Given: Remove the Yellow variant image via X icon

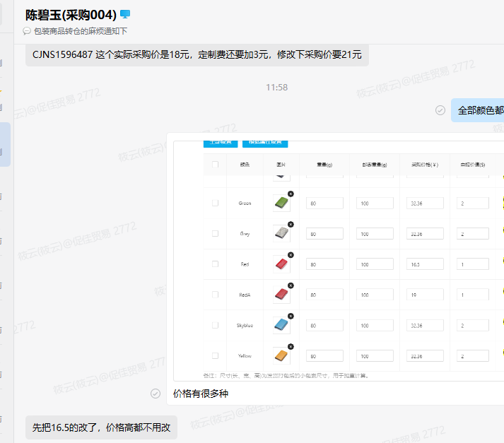Looking at the screenshot, I should click(x=291, y=346).
